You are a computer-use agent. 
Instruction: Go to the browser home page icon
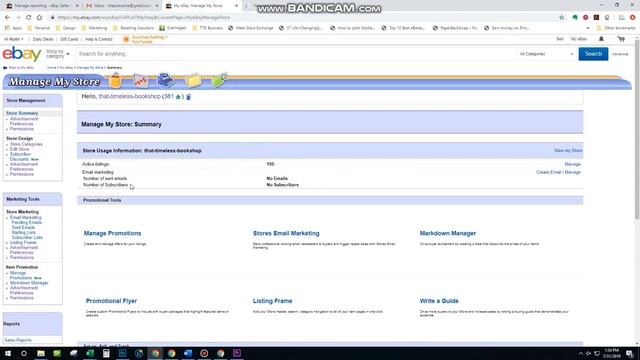(x=39, y=18)
